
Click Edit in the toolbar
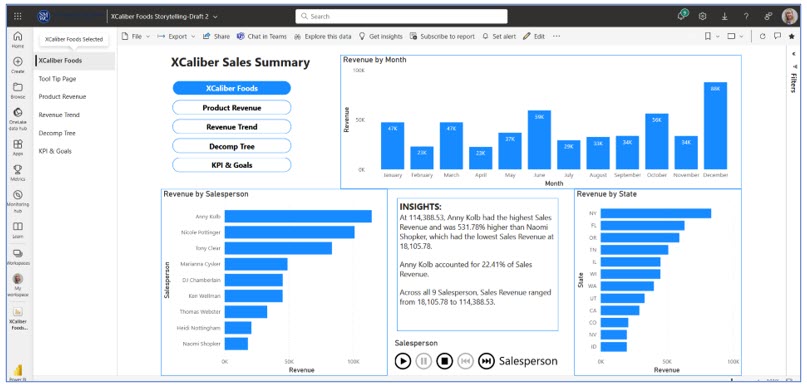point(534,37)
